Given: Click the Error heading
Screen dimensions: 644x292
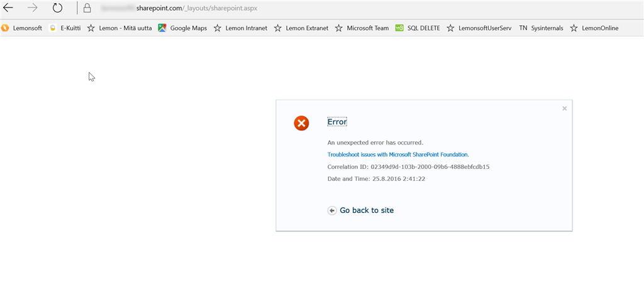Looking at the screenshot, I should (x=337, y=122).
